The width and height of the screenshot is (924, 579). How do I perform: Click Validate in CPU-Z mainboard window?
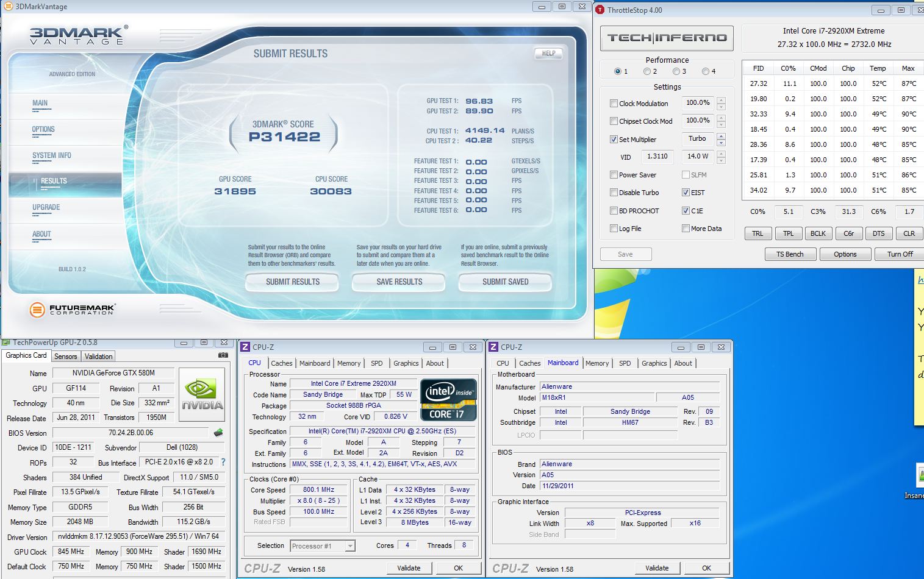click(657, 568)
